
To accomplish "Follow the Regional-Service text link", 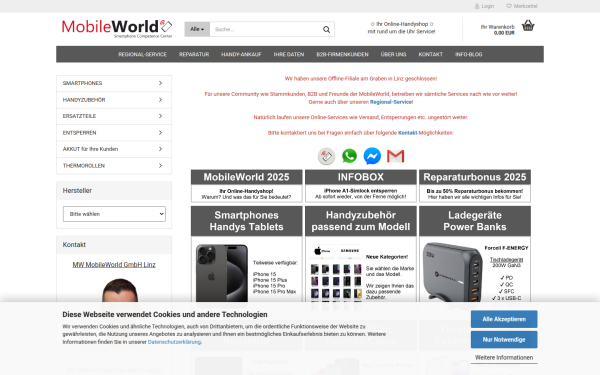I will point(391,102).
